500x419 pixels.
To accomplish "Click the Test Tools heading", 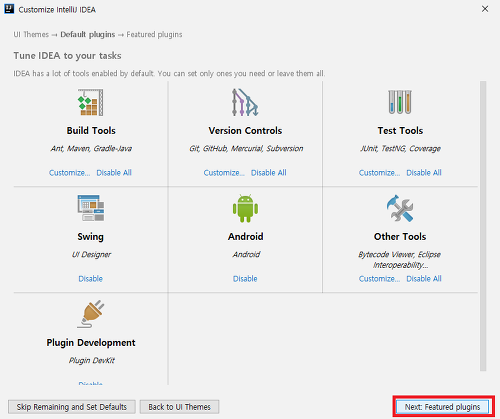I will (400, 131).
